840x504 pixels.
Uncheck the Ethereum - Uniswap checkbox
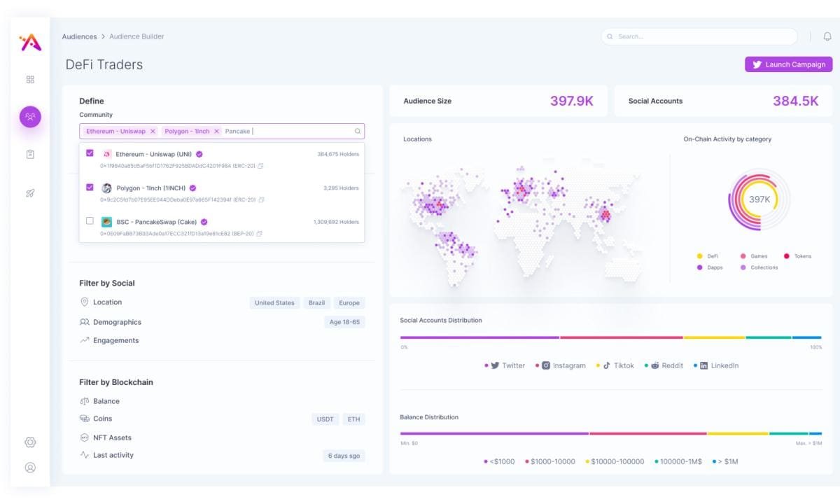(90, 153)
